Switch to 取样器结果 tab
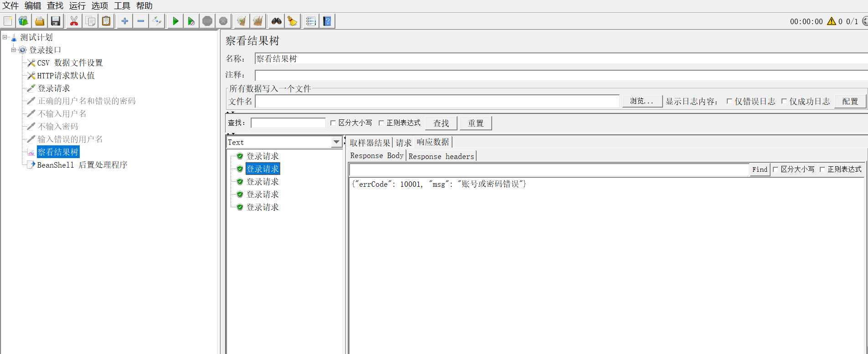 pos(370,143)
